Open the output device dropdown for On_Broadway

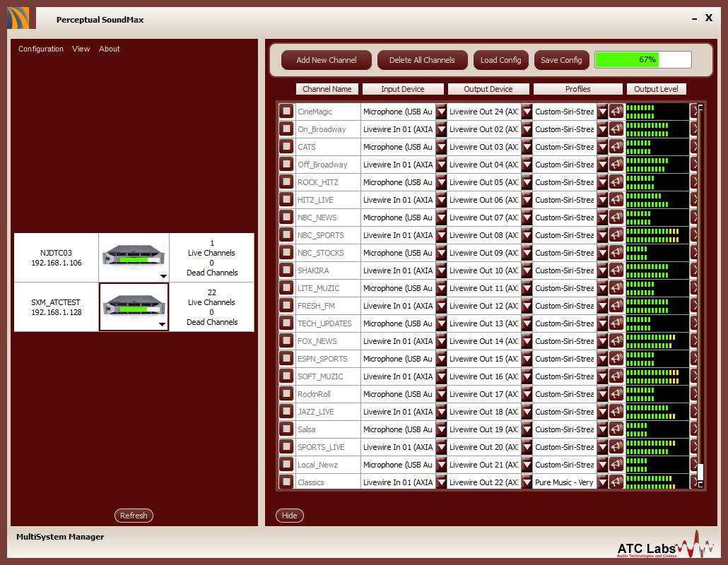[x=527, y=129]
